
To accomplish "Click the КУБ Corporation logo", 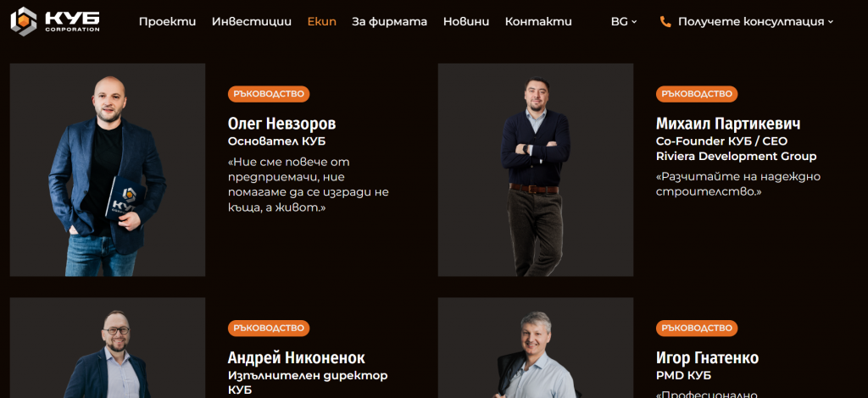I will click(55, 21).
